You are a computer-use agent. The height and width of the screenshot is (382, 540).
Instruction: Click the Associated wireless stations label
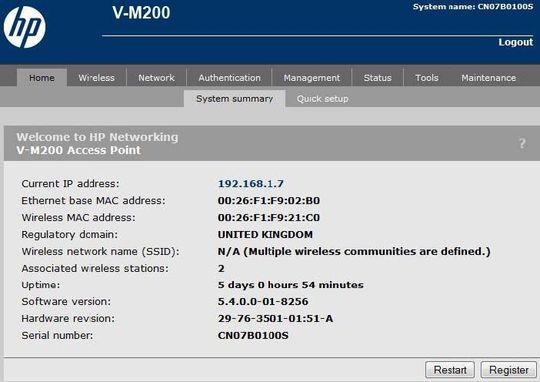click(95, 268)
